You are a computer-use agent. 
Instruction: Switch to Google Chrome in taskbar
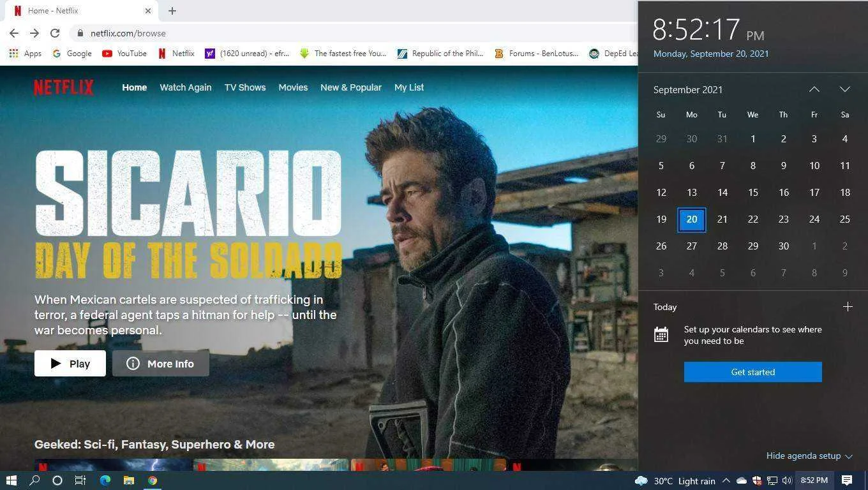153,480
